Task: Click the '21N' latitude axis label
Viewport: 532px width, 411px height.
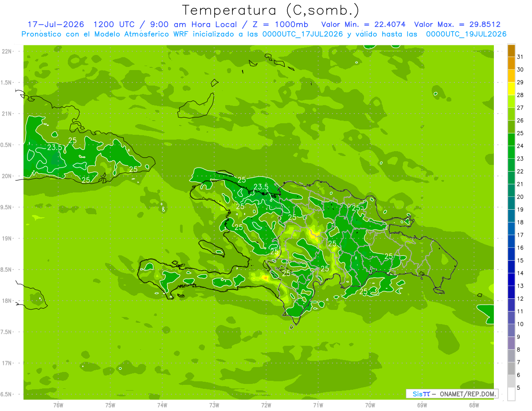Action: pos(8,114)
